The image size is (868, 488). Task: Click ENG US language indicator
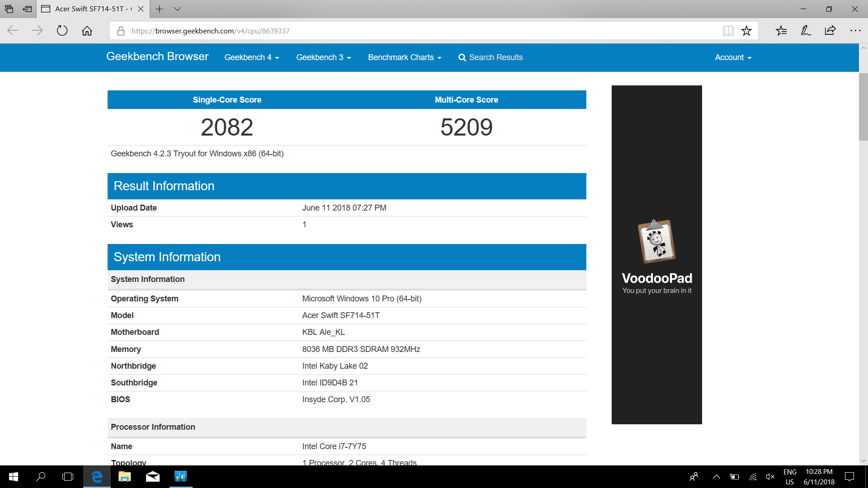pyautogui.click(x=790, y=477)
